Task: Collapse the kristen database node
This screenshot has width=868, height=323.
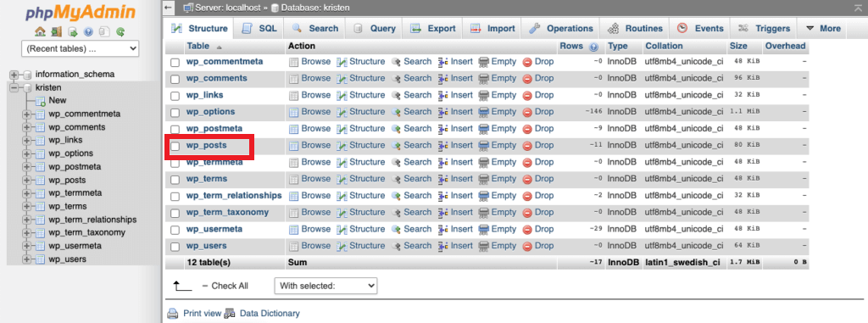Action: tap(14, 87)
